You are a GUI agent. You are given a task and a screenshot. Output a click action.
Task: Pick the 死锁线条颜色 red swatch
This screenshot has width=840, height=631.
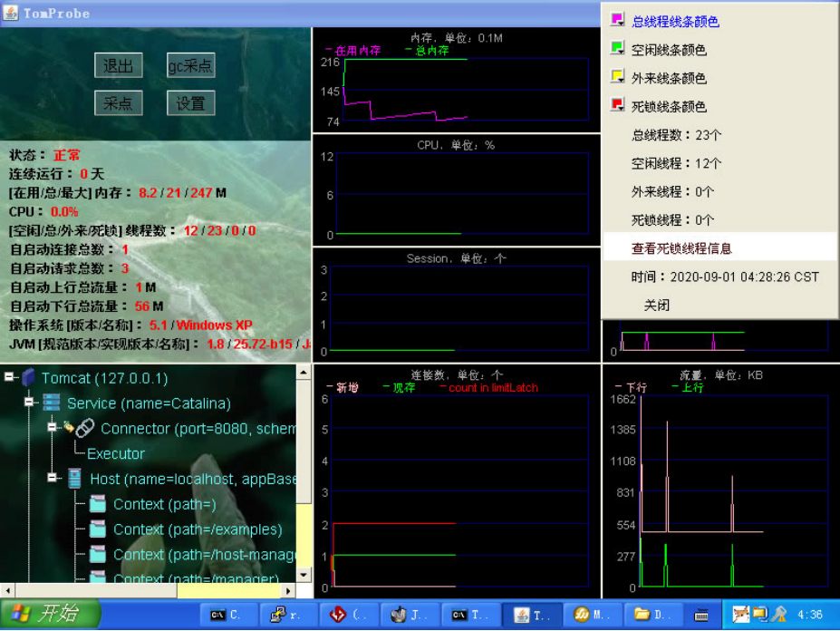tap(617, 105)
